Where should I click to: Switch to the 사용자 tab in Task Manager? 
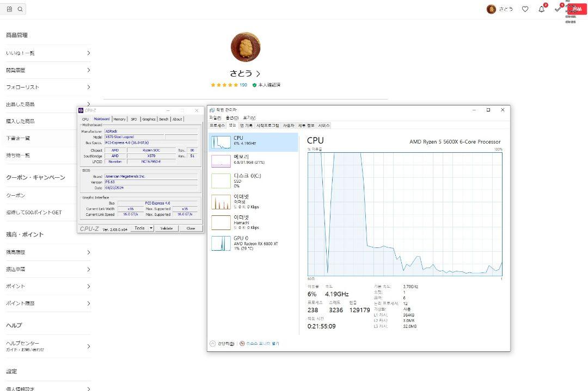(289, 126)
